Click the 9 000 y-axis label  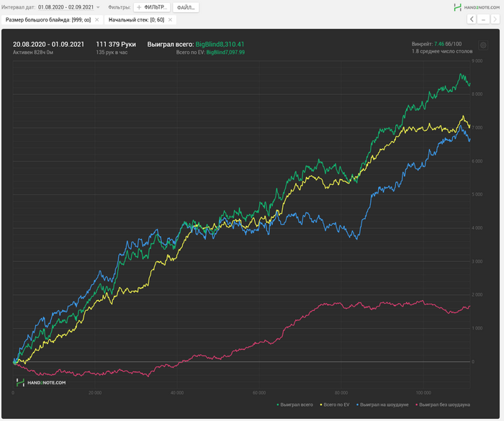(477, 60)
